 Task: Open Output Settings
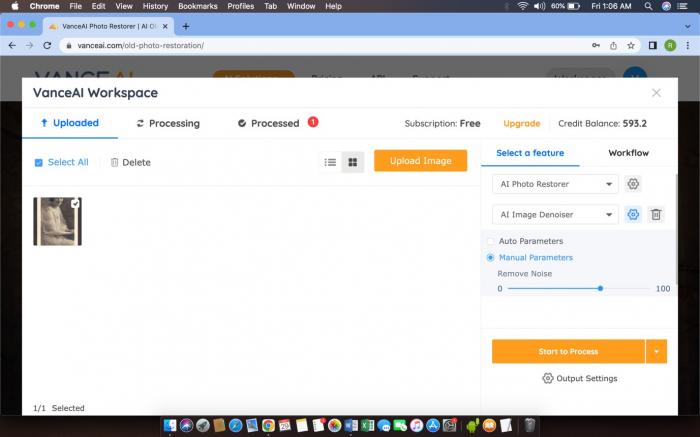pyautogui.click(x=579, y=379)
